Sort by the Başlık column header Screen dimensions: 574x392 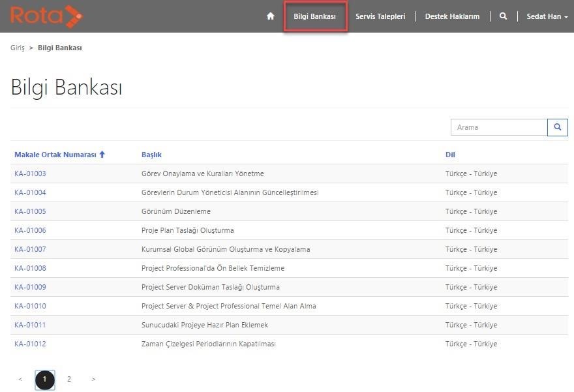(x=151, y=155)
